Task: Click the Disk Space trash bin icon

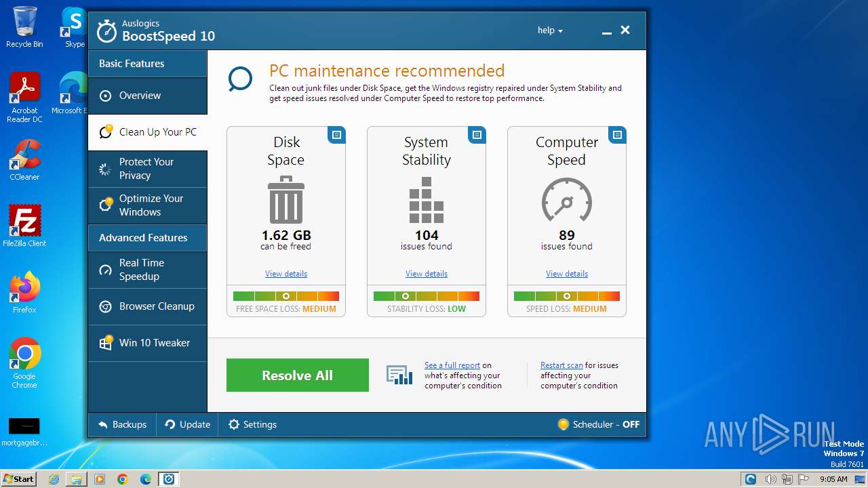Action: 286,200
